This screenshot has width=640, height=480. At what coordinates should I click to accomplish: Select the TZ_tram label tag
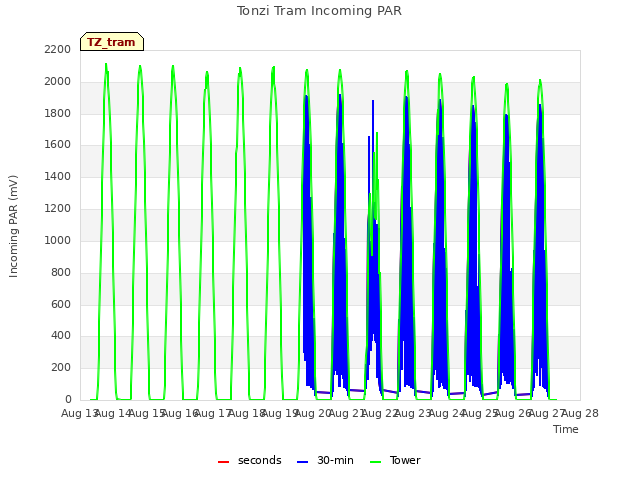click(x=112, y=42)
